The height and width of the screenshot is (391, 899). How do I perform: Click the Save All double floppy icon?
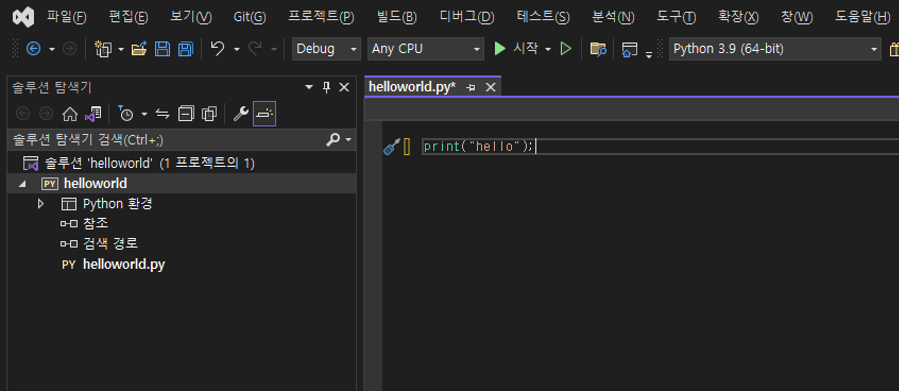coord(185,49)
